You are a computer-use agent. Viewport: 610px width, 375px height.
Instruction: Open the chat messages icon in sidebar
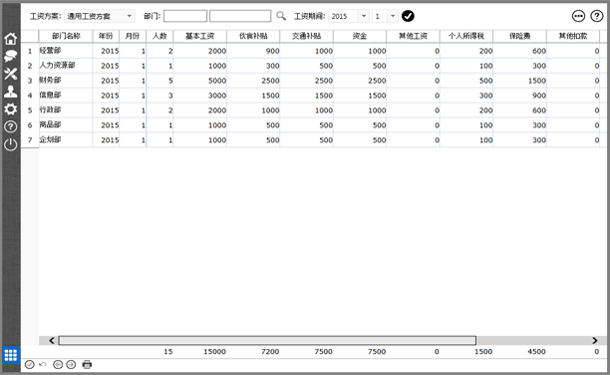tap(11, 56)
